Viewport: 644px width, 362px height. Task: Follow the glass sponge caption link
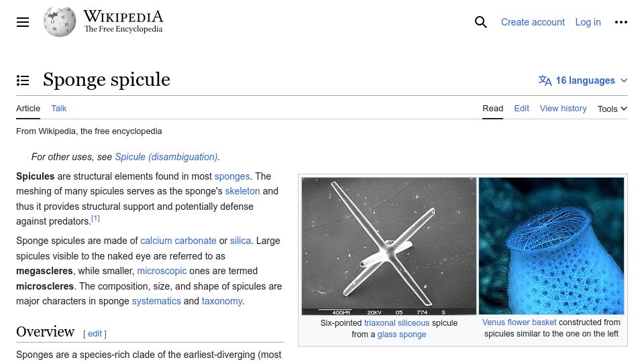coord(402,335)
